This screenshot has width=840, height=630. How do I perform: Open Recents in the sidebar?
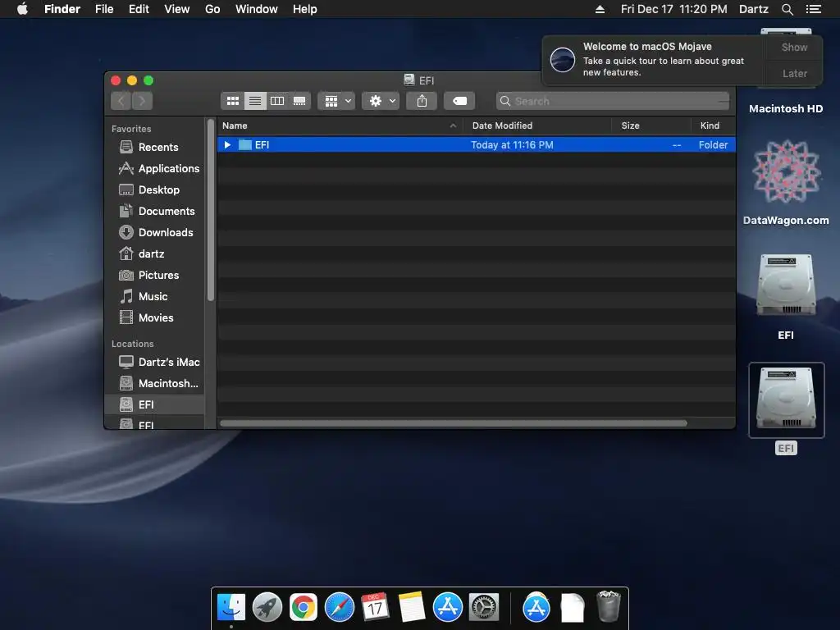(x=155, y=147)
